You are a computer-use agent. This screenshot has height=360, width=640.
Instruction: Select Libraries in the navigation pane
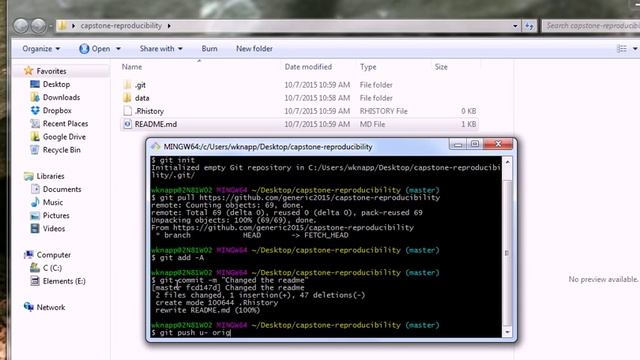click(x=51, y=176)
